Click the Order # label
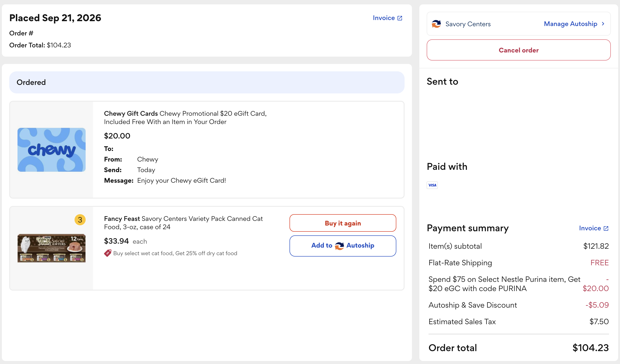This screenshot has height=364, width=620. tap(21, 33)
